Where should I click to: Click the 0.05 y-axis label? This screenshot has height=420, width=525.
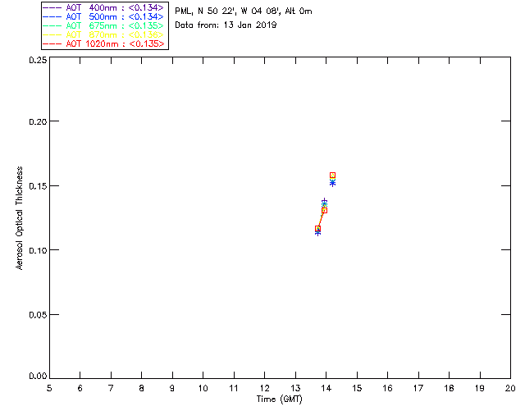click(x=38, y=315)
